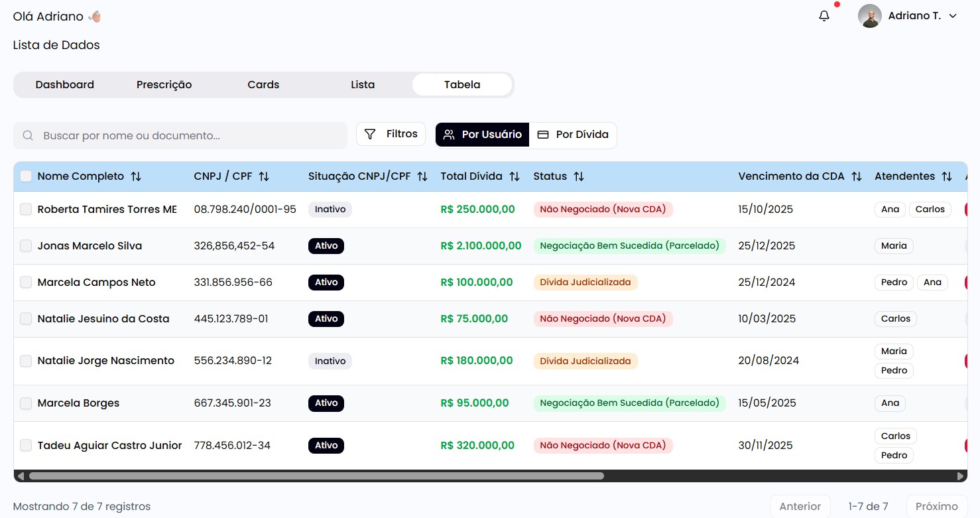Viewport: 980px width, 518px height.
Task: Expand user menu chevron beside Adriano T.
Action: tap(953, 16)
